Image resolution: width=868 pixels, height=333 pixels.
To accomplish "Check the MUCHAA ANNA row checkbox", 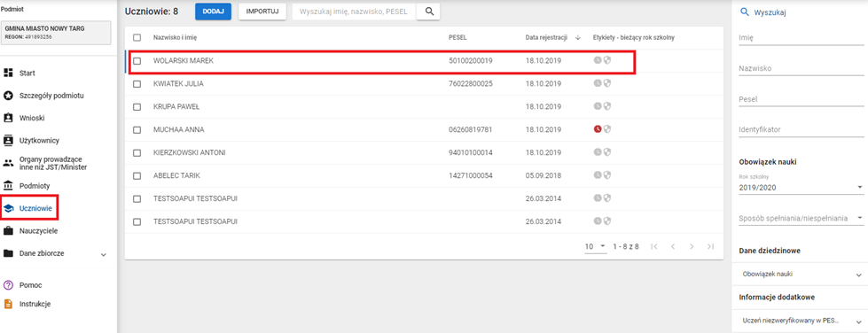I will (137, 129).
